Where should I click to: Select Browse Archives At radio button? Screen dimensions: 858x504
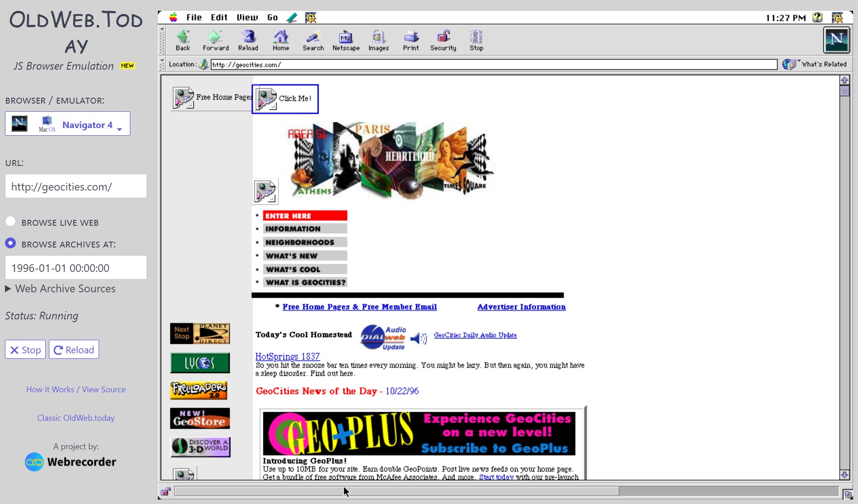coord(10,243)
